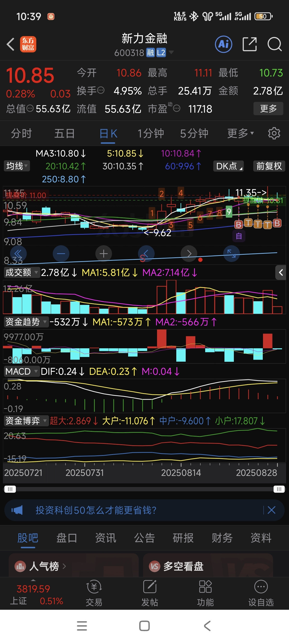Open DK点 dropdown
Image resolution: width=289 pixels, height=644 pixels.
point(229,166)
